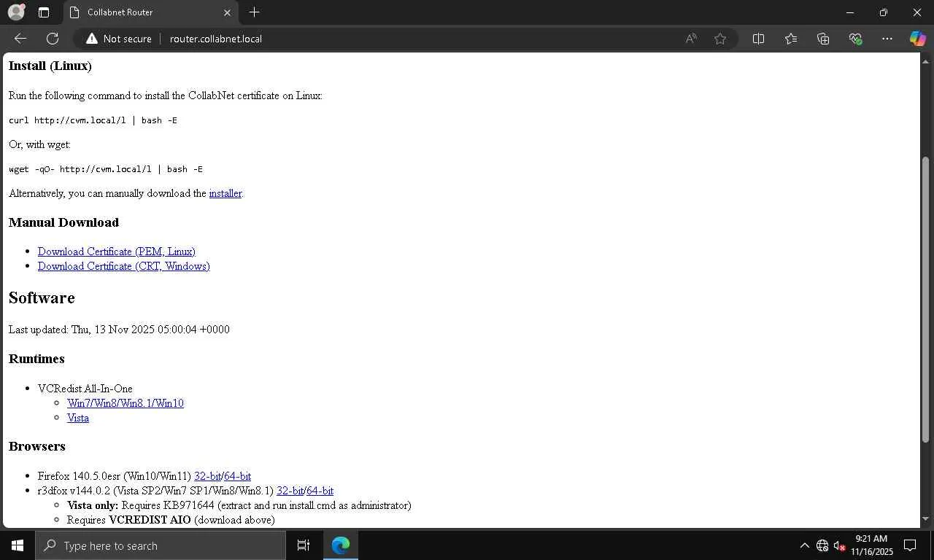This screenshot has width=934, height=560.
Task: Open Browser essentials heart icon
Action: click(856, 39)
